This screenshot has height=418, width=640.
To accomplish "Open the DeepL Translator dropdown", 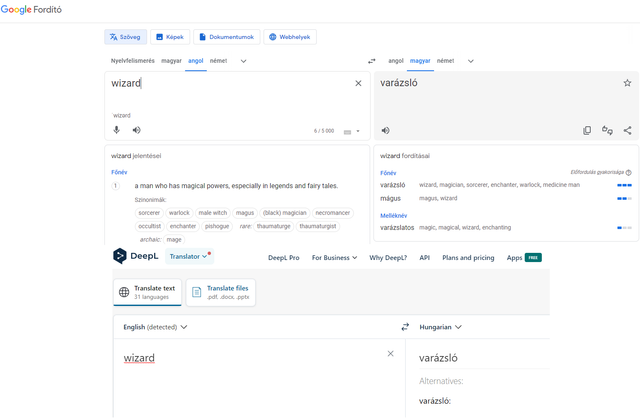I will coord(189,256).
